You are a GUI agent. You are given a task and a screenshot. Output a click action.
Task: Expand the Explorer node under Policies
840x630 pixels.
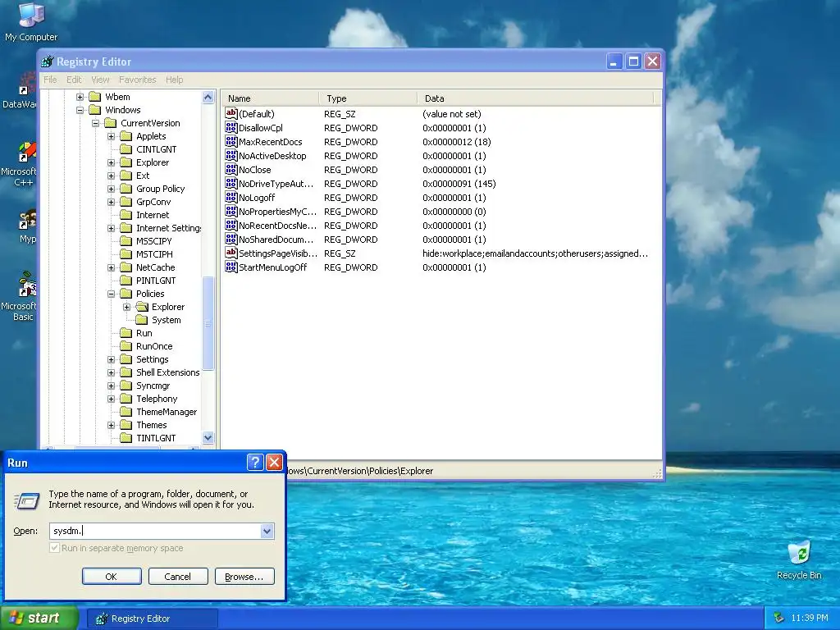click(126, 307)
